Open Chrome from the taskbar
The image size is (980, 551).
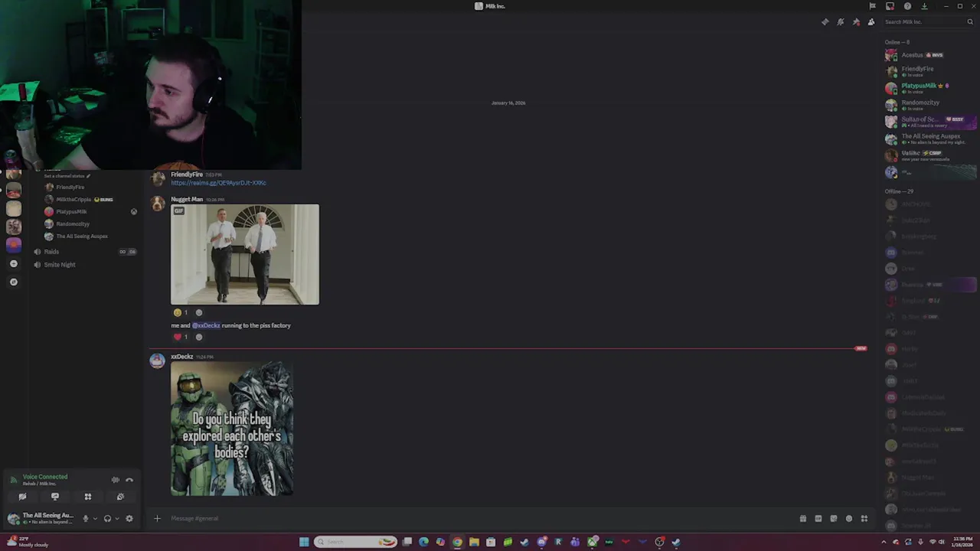pyautogui.click(x=457, y=542)
